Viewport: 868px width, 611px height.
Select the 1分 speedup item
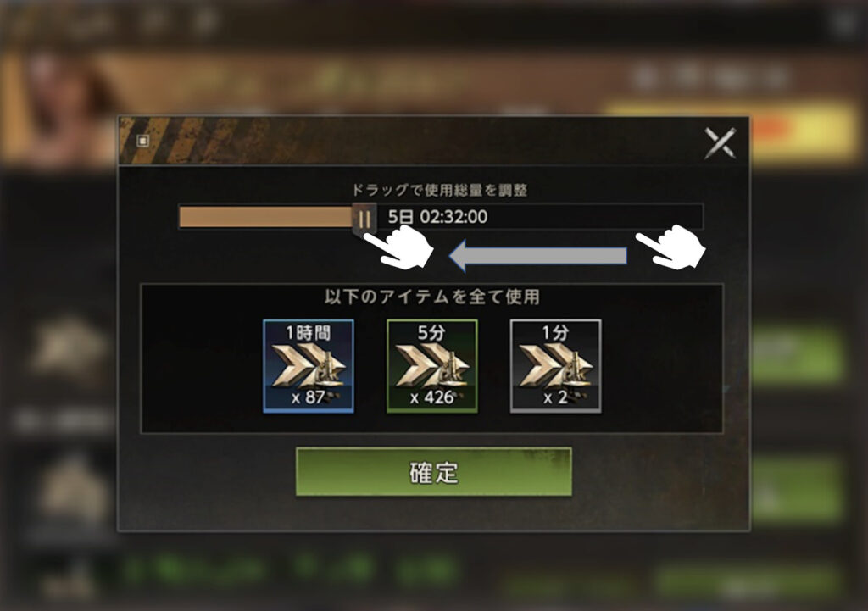(x=555, y=366)
